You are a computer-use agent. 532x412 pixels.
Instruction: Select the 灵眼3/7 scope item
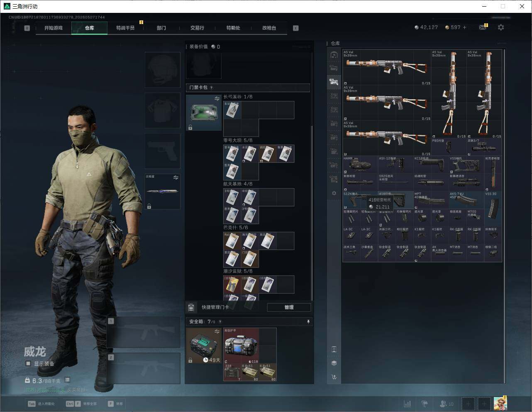[x=484, y=147]
